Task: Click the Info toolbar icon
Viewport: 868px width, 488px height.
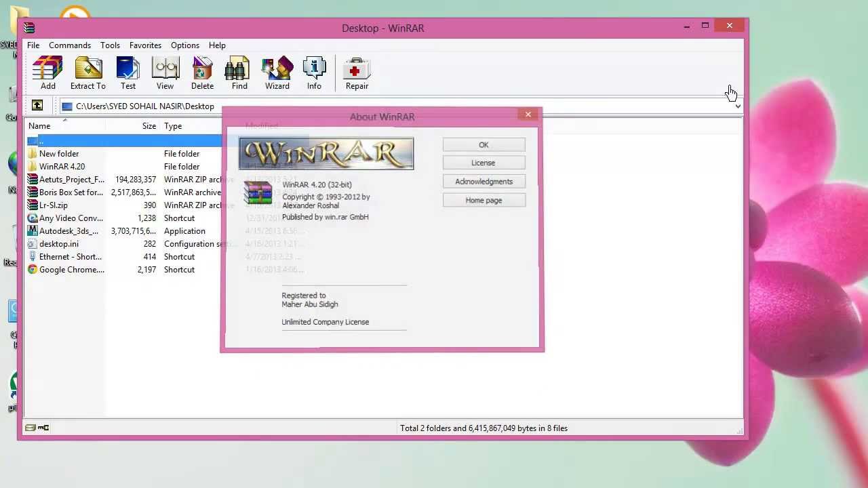Action: tap(314, 73)
